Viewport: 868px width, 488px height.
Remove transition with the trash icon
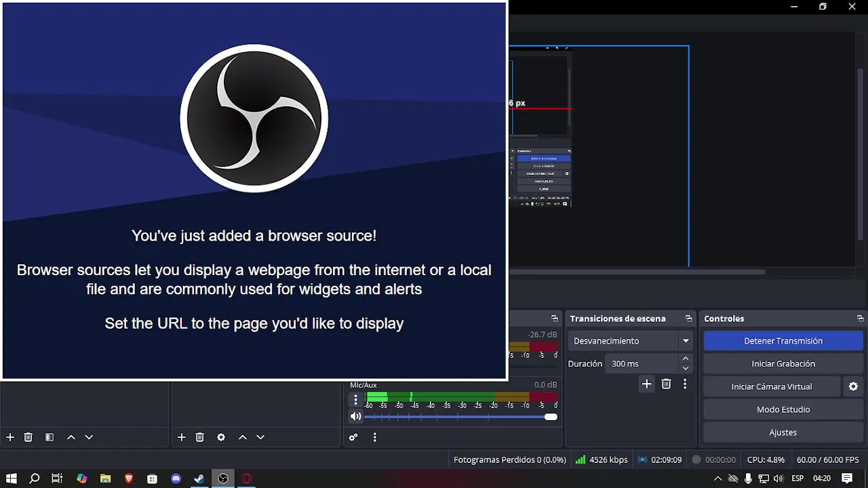point(666,384)
